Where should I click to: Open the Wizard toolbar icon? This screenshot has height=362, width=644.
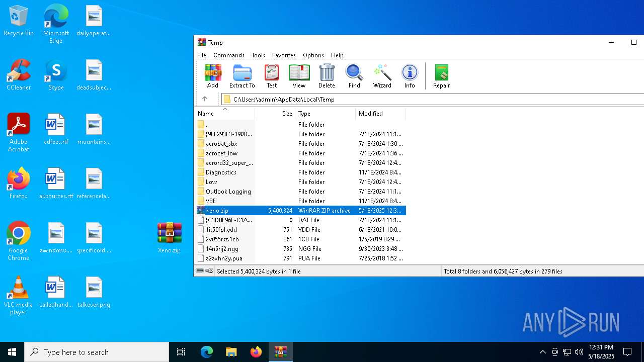tap(382, 76)
